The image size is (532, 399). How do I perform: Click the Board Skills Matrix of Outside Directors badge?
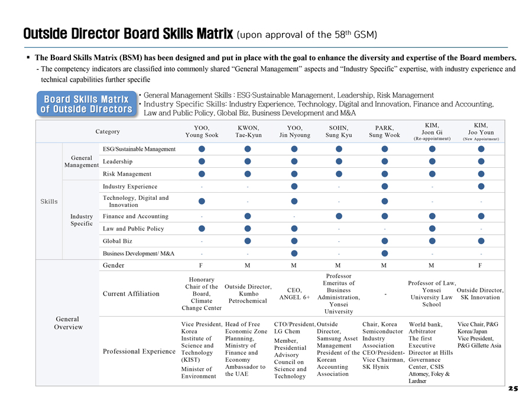86,103
